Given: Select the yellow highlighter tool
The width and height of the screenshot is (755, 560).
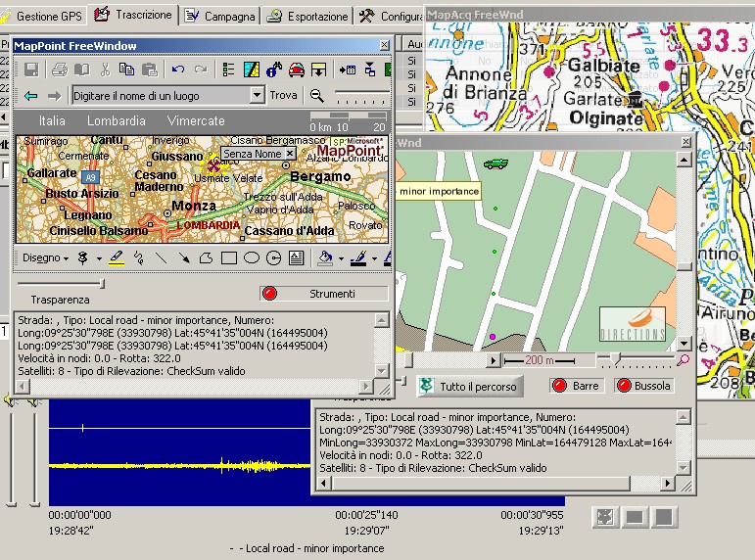Looking at the screenshot, I should tap(117, 258).
